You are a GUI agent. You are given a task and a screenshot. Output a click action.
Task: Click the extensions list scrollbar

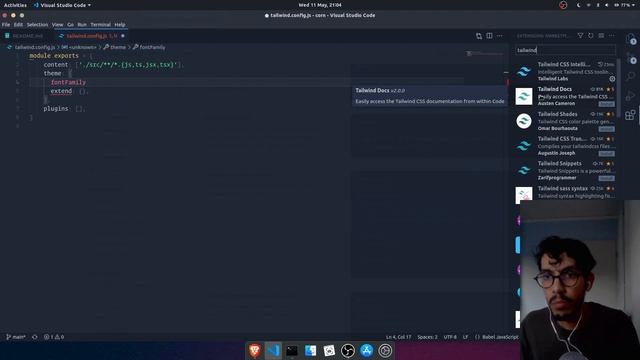pyautogui.click(x=619, y=88)
